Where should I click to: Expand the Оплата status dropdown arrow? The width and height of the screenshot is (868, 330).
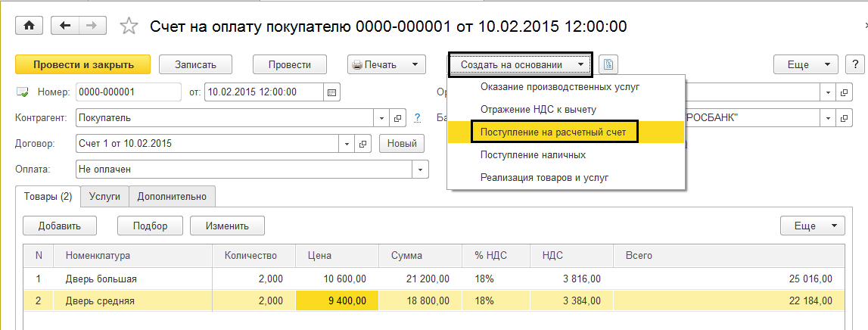tap(421, 169)
